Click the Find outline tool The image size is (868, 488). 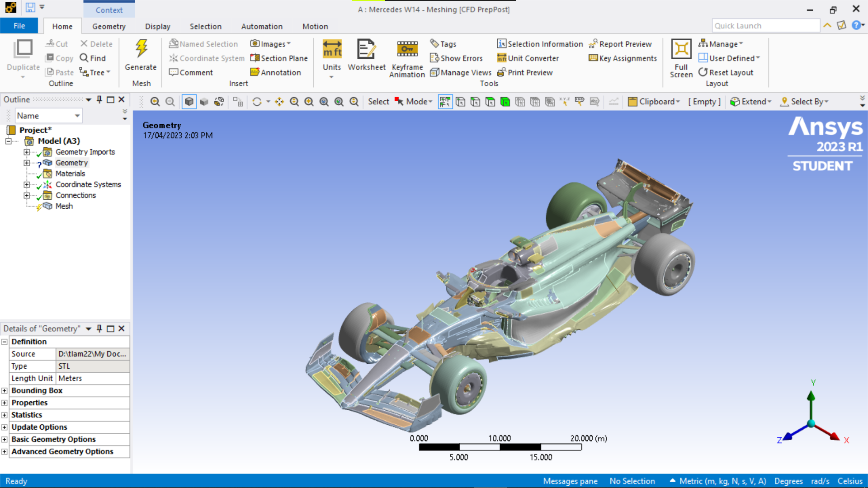click(x=93, y=58)
